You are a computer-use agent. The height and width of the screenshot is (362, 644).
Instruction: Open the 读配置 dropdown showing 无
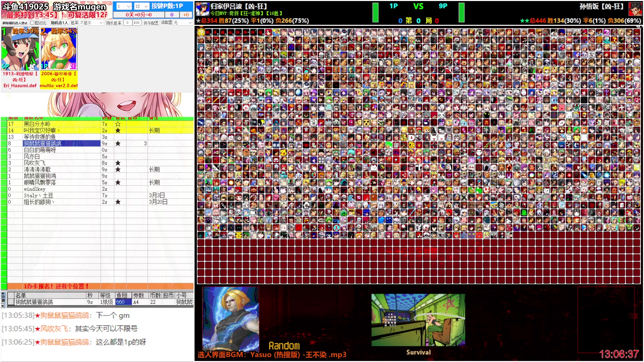pos(182,23)
